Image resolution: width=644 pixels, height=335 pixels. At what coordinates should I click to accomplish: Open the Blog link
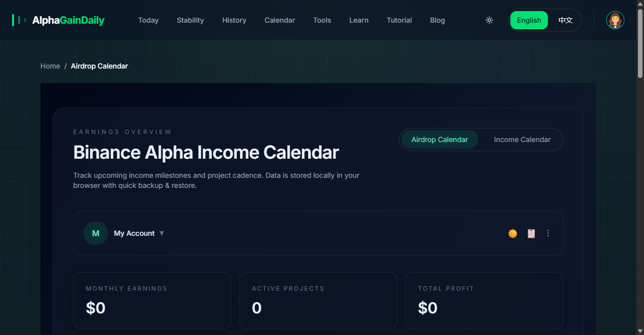click(437, 20)
